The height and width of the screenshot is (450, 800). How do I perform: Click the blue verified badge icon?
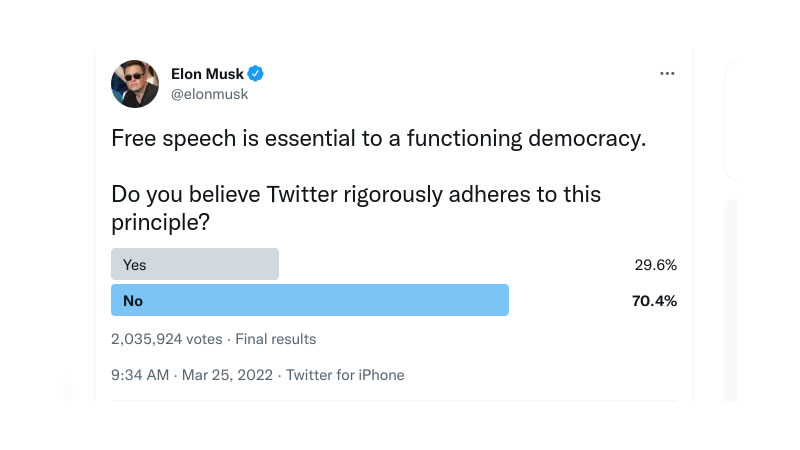pyautogui.click(x=256, y=74)
